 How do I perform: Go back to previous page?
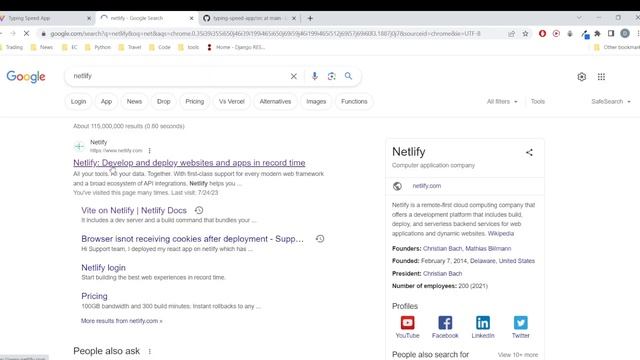1,34
